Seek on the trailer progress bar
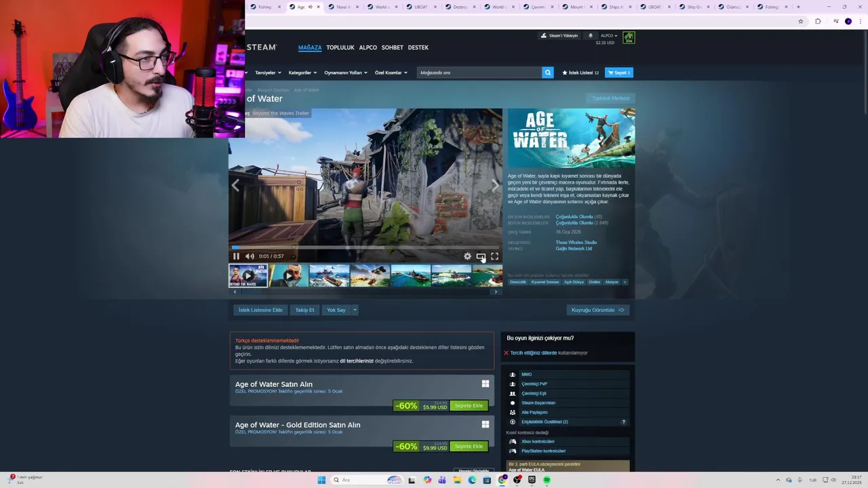The height and width of the screenshot is (488, 868). [366, 247]
